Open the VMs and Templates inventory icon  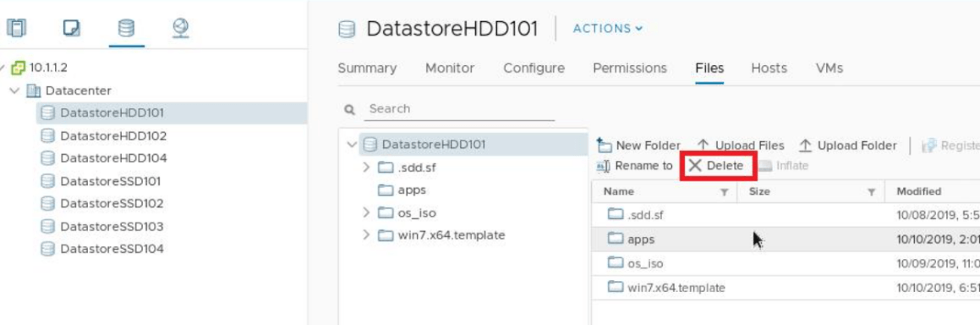71,27
